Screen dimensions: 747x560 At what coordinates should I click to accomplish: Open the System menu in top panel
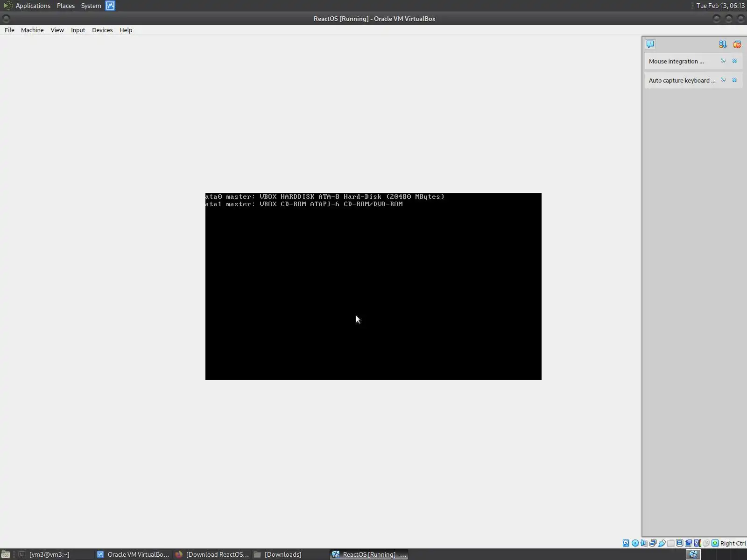[91, 6]
